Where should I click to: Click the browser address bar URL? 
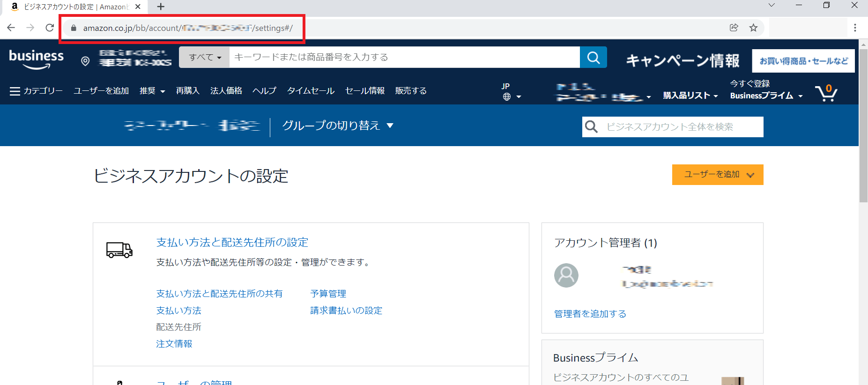pyautogui.click(x=188, y=28)
